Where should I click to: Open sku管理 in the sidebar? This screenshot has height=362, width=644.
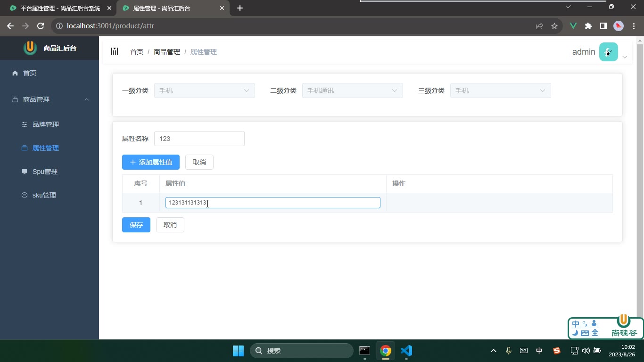coord(50,195)
